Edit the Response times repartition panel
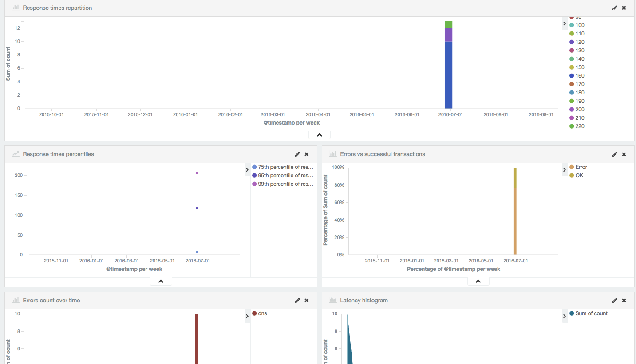This screenshot has height=364, width=636. 615,8
